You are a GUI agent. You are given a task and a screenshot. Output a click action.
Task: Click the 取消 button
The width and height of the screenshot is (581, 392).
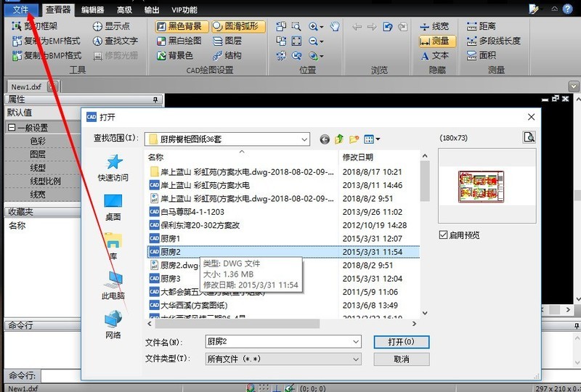401,359
